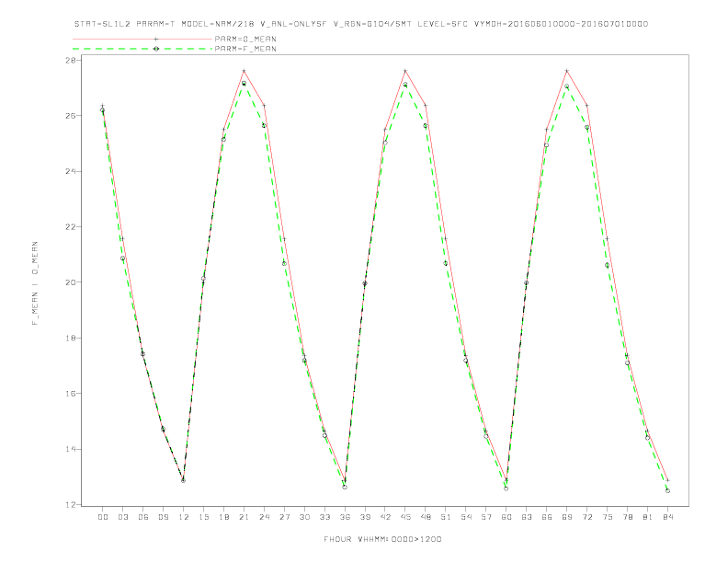This screenshot has height=563, width=728.
Task: Click y-axis tick label 28
Action: coord(73,61)
